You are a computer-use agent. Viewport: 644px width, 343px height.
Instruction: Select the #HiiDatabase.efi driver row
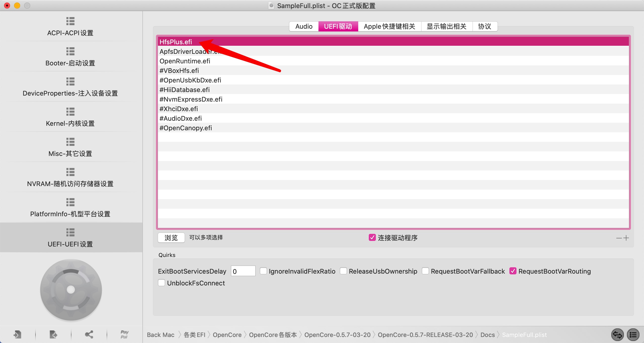click(393, 90)
